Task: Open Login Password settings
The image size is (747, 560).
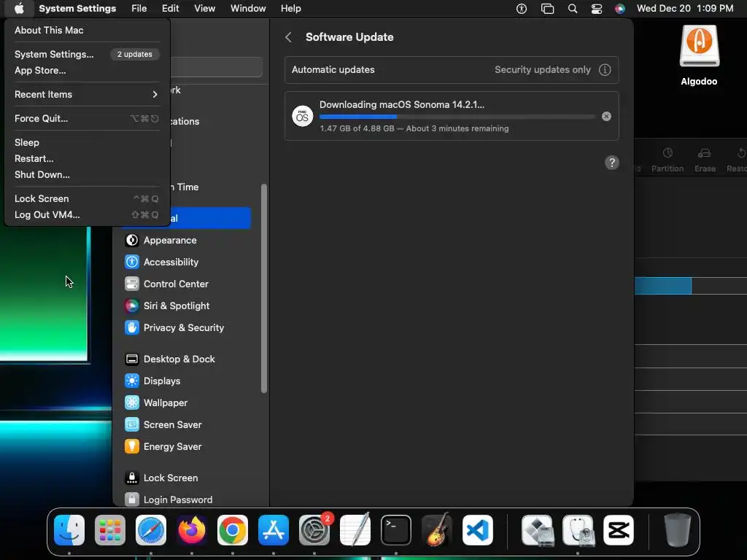Action: [186, 499]
